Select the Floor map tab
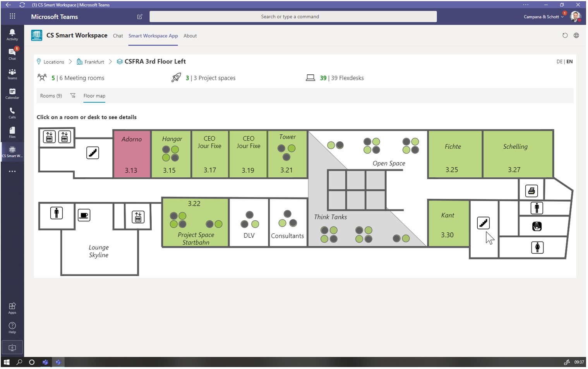Image resolution: width=588 pixels, height=369 pixels. click(x=94, y=96)
